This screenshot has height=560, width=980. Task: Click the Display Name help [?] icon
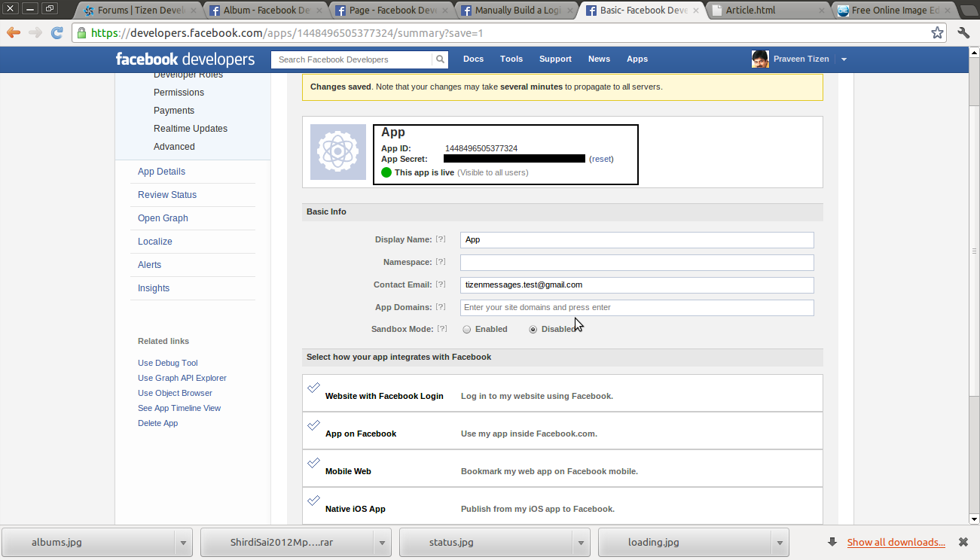point(441,239)
